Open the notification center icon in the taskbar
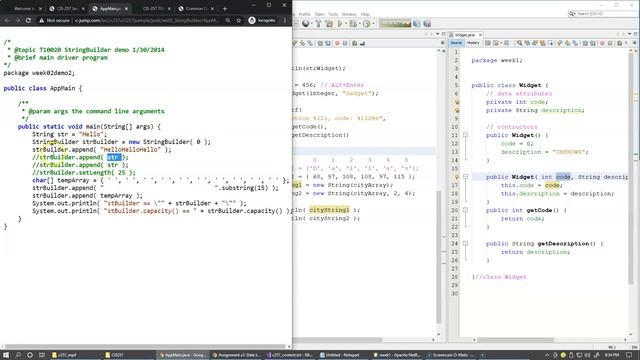640x360 pixels. coord(629,355)
